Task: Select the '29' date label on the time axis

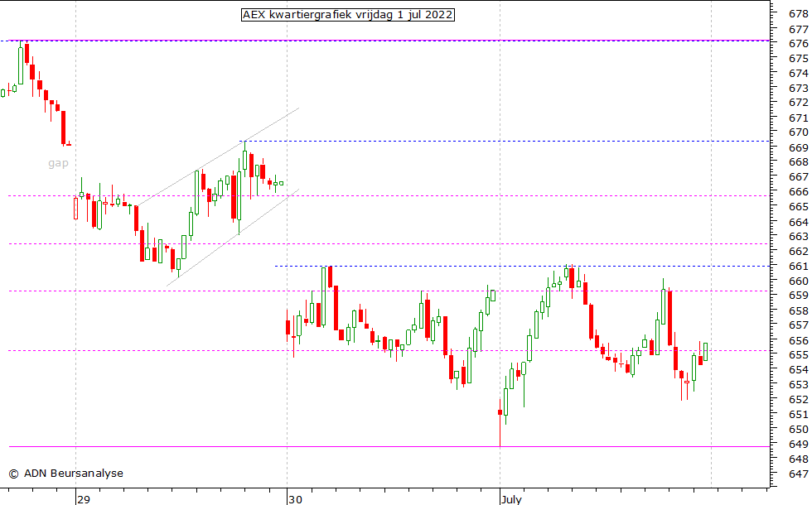Action: (x=84, y=499)
